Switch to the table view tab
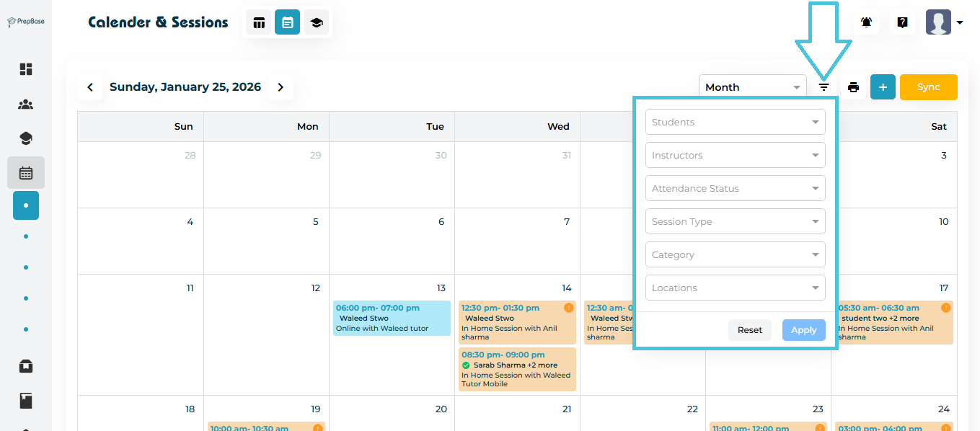The width and height of the screenshot is (980, 431). pyautogui.click(x=259, y=22)
